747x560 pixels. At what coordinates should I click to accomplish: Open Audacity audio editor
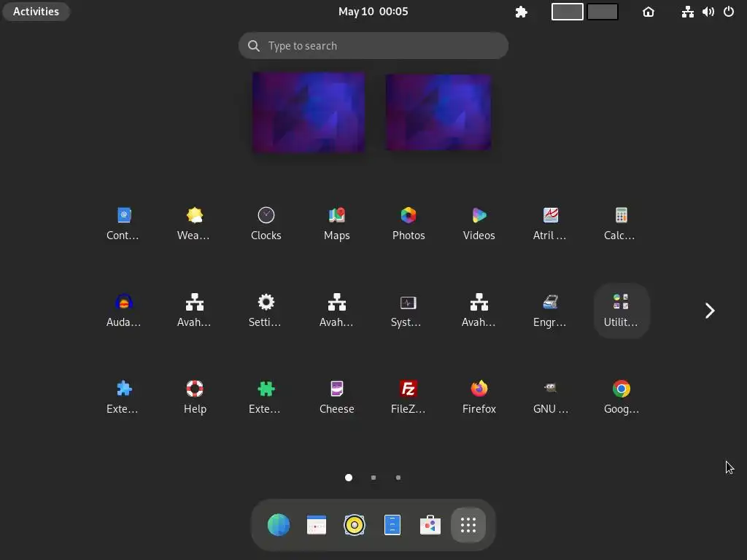(123, 311)
